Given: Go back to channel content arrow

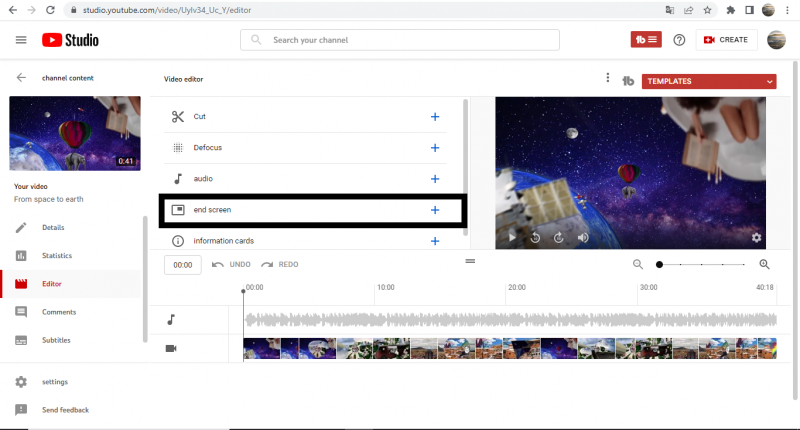Looking at the screenshot, I should (21, 77).
